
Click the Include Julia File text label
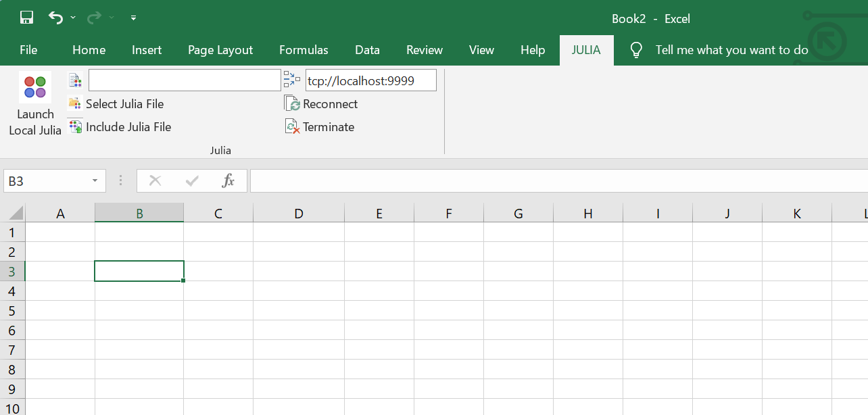click(x=128, y=126)
